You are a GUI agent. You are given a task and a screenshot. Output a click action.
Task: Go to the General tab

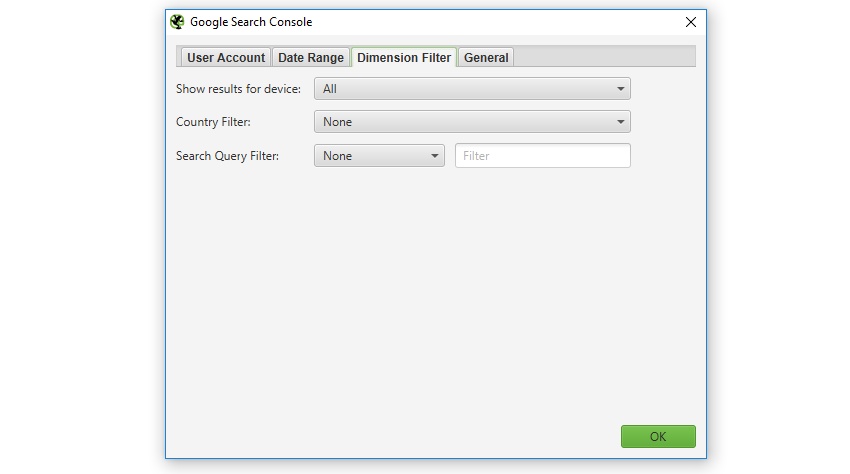point(486,57)
